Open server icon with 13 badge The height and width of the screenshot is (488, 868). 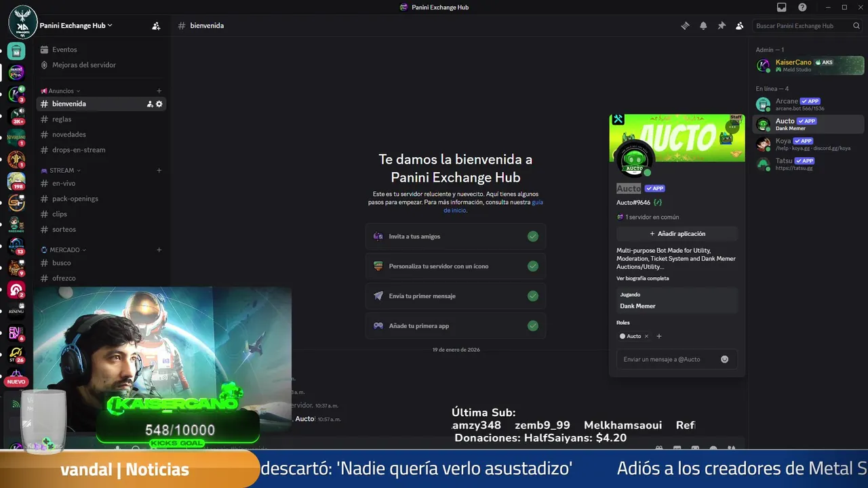point(16,246)
